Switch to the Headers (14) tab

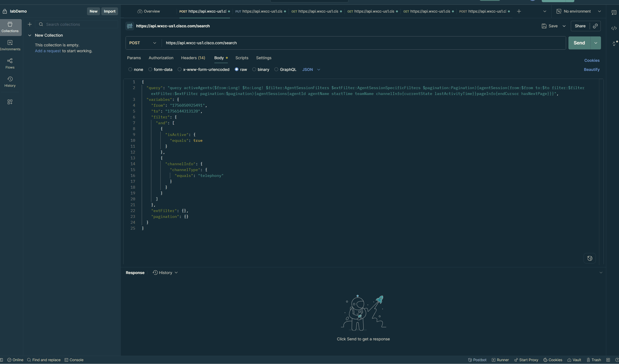click(193, 58)
